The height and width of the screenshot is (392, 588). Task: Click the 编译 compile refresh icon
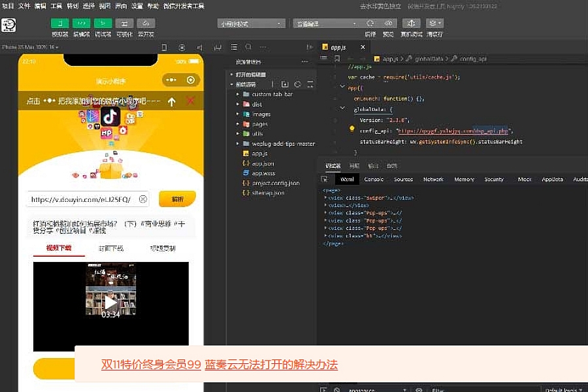(370, 24)
